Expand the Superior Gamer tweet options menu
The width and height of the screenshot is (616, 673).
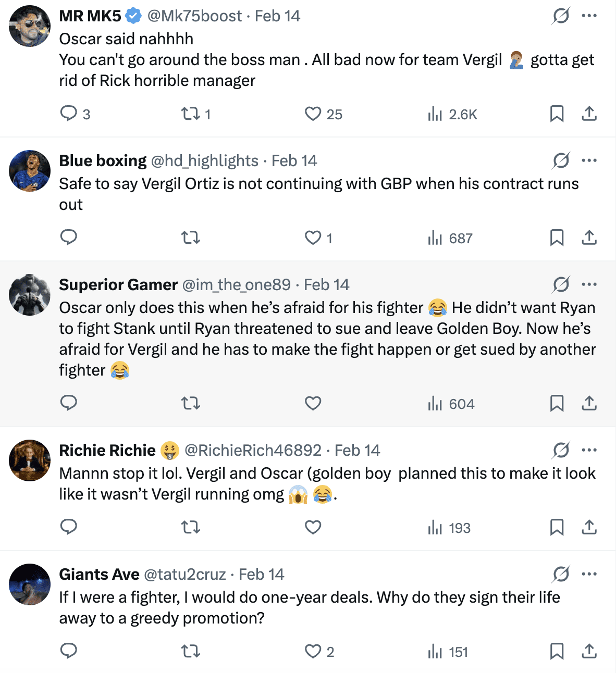(x=589, y=284)
